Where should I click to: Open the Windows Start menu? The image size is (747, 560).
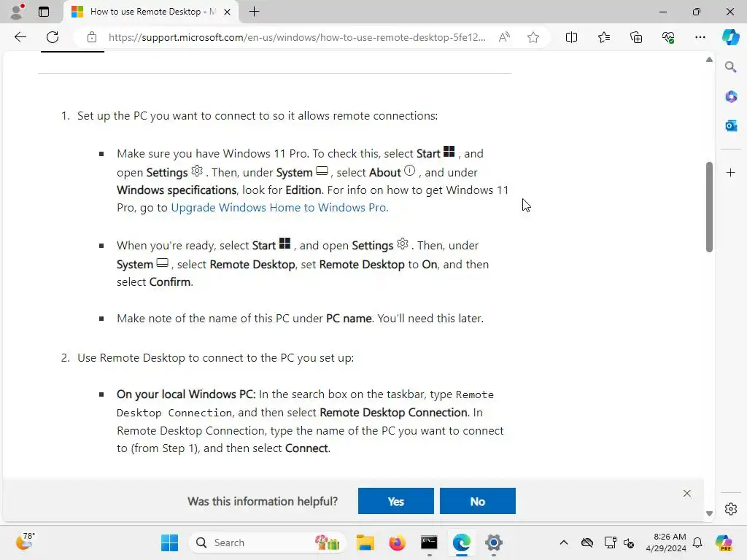tap(169, 542)
